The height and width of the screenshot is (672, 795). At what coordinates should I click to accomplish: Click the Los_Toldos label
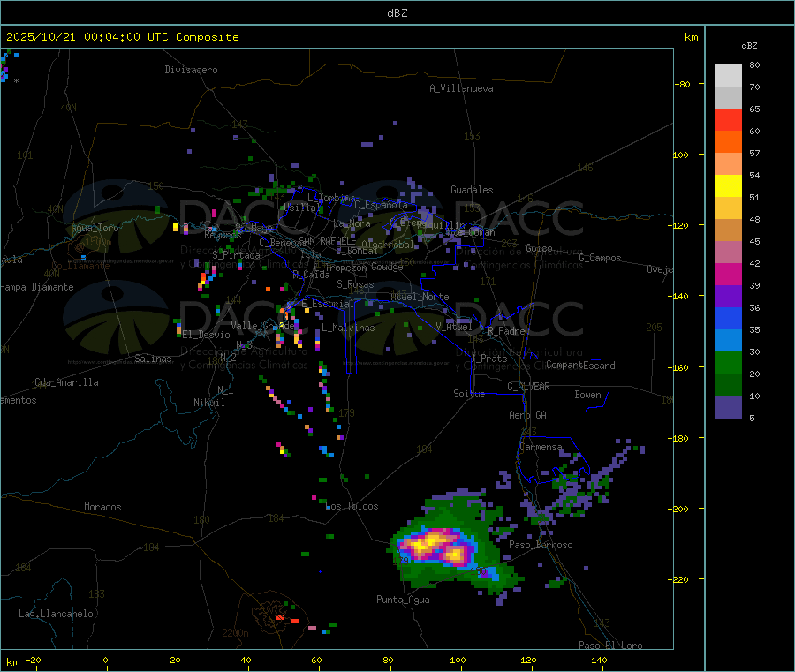pyautogui.click(x=352, y=506)
